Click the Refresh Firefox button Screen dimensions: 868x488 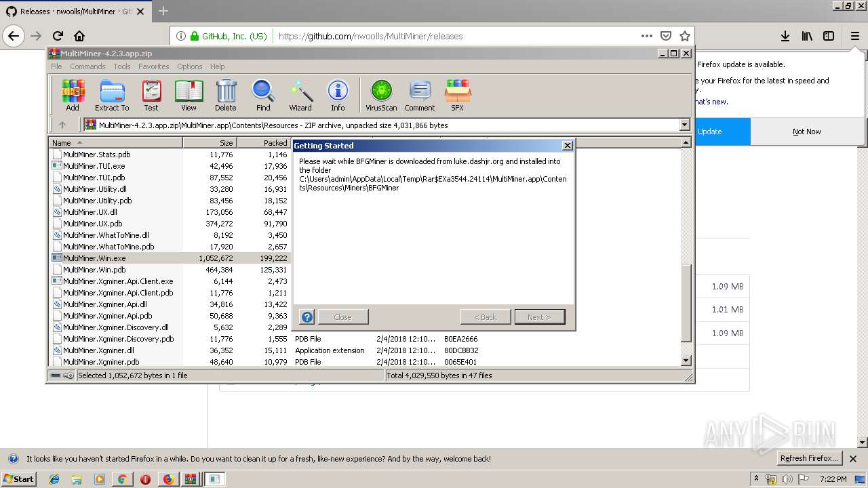coord(810,458)
